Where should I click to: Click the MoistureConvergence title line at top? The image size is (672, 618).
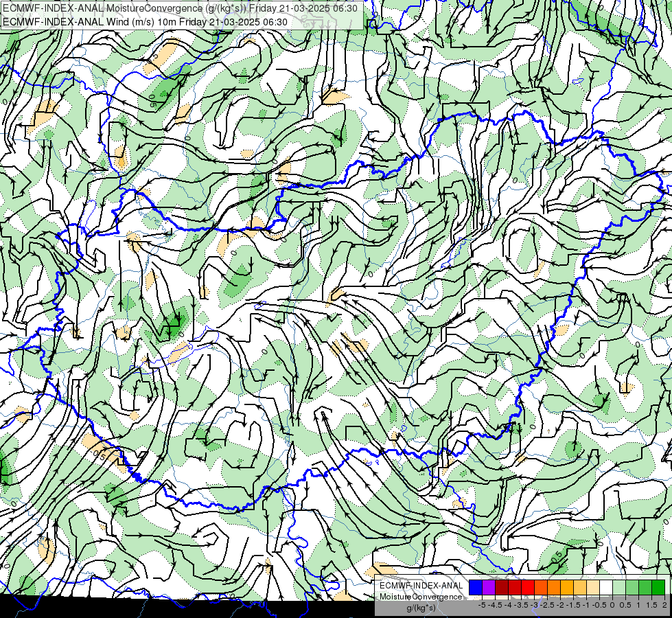(x=180, y=8)
